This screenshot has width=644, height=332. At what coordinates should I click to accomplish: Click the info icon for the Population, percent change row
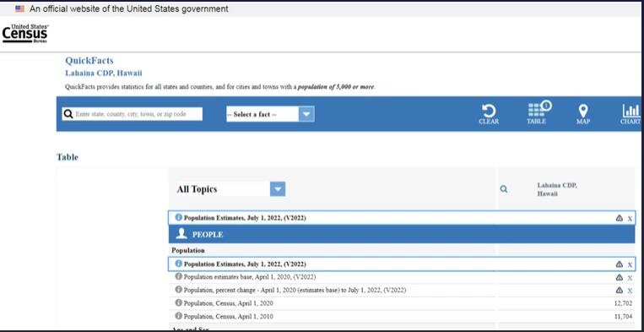[179, 290]
